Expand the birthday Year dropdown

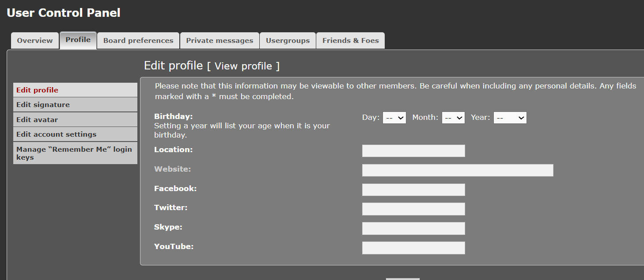[510, 118]
